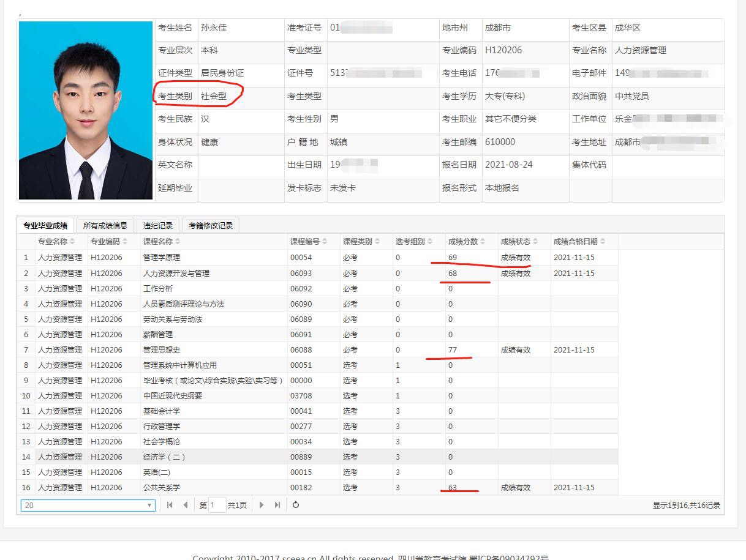Click the score 69 for 管理学原理
The image size is (746, 560).
[x=453, y=258]
